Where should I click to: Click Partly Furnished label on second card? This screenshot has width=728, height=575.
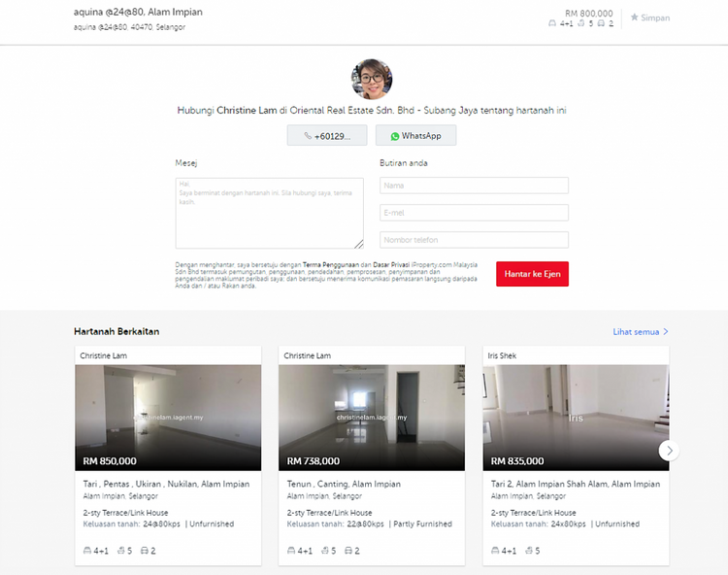coord(422,524)
